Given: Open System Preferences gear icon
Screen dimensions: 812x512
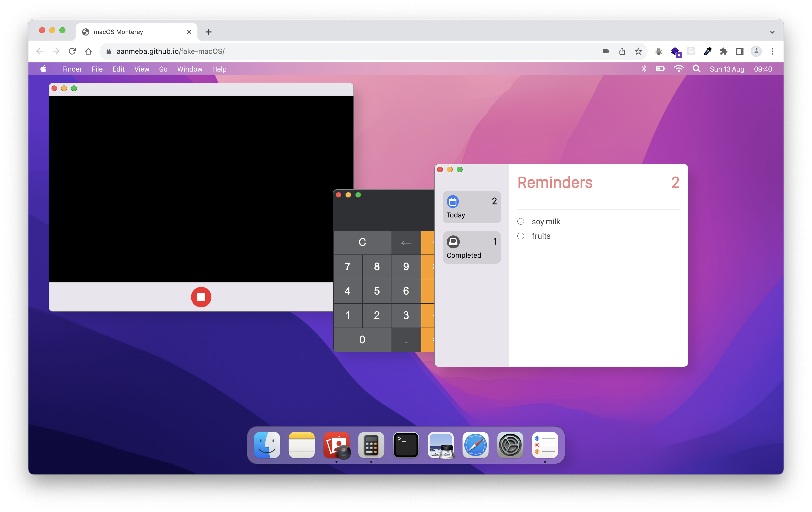Looking at the screenshot, I should coord(510,445).
